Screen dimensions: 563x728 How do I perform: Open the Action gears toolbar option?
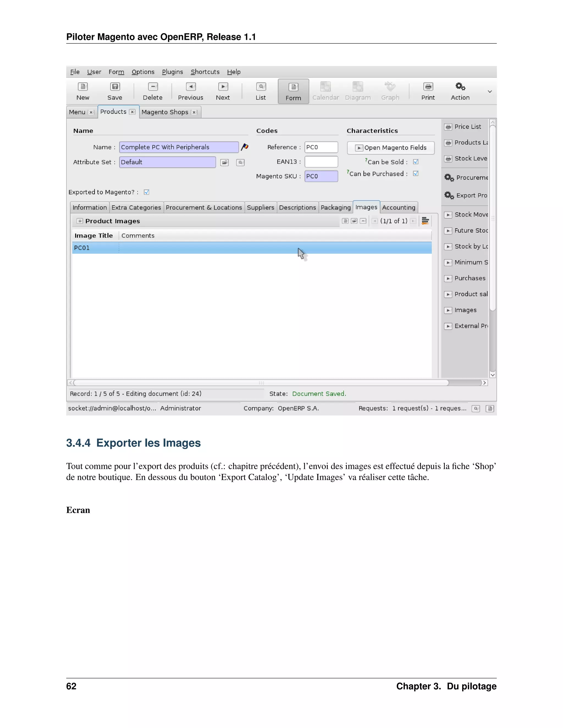pyautogui.click(x=460, y=91)
